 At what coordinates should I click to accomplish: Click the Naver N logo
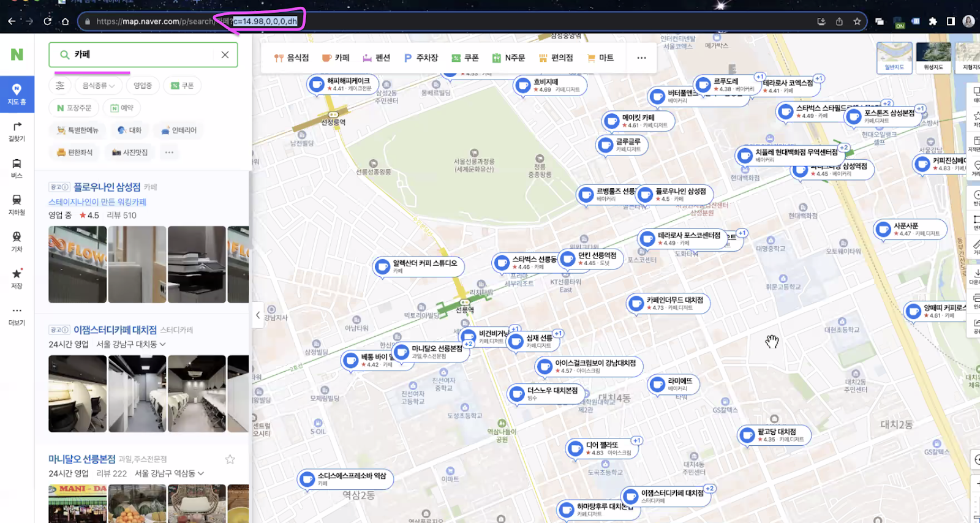17,55
